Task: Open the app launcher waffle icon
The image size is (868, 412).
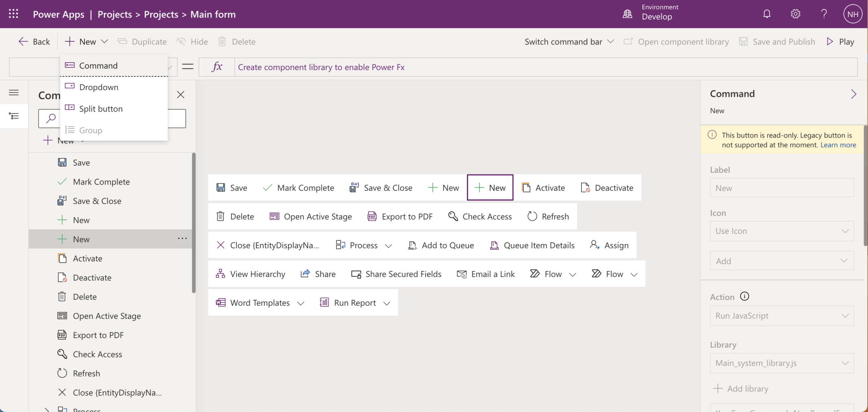Action: (x=13, y=14)
